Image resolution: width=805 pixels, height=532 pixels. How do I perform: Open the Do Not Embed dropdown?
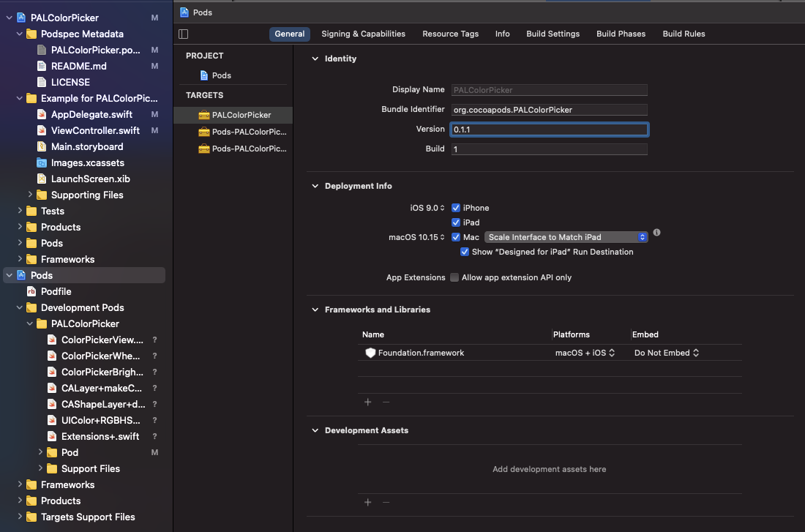pyautogui.click(x=667, y=353)
